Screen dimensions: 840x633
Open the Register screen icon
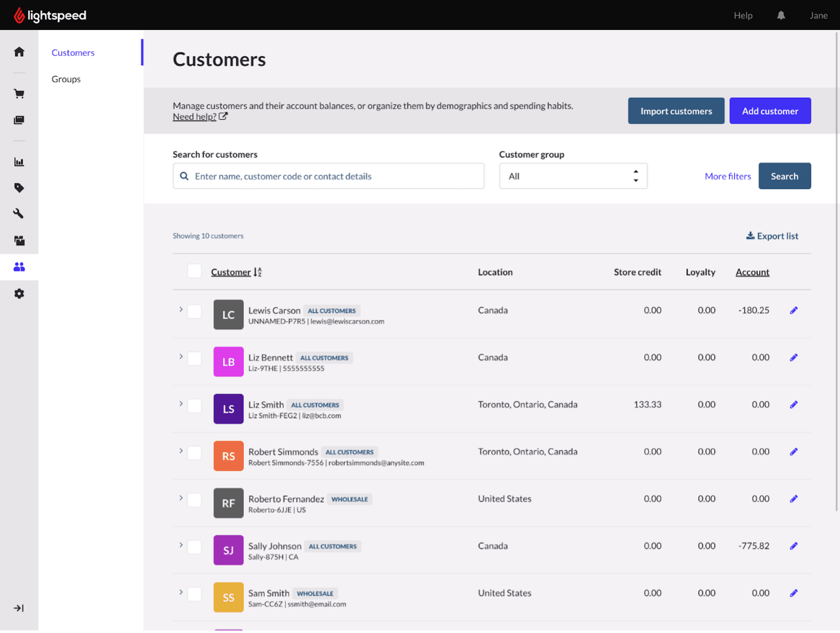(x=19, y=119)
